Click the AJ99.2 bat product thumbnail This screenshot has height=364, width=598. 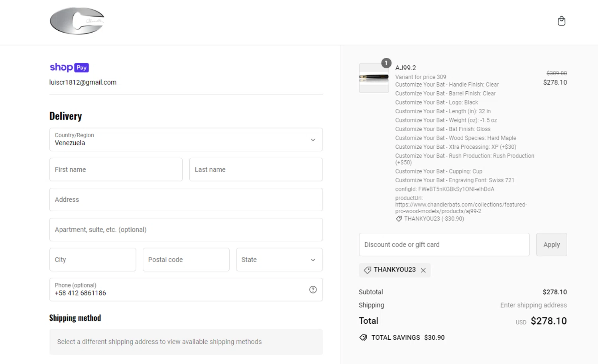374,78
